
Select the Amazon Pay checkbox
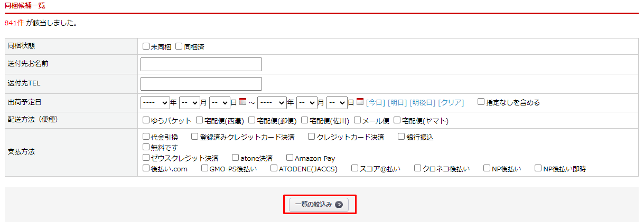coord(290,158)
